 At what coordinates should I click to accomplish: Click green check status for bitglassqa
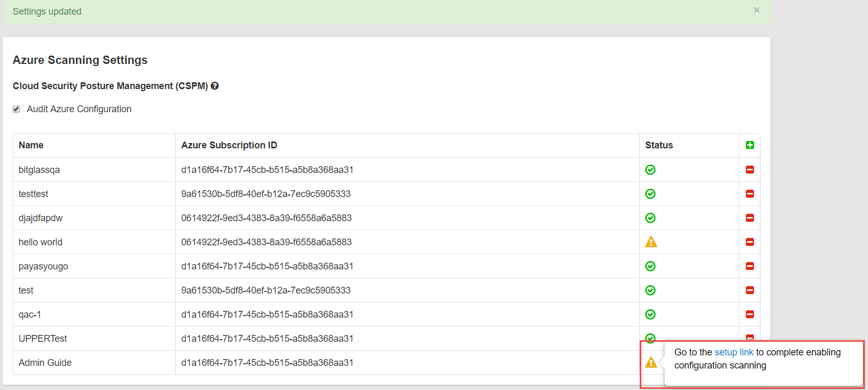coord(650,170)
